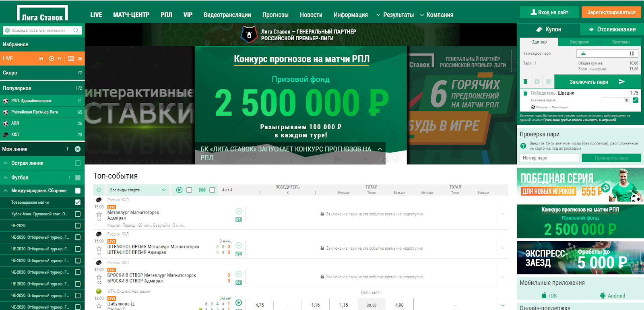Image resolution: width=644 pixels, height=310 pixels.
Task: Select odds 4,75 for Цибулкова Д.
Action: [260, 305]
